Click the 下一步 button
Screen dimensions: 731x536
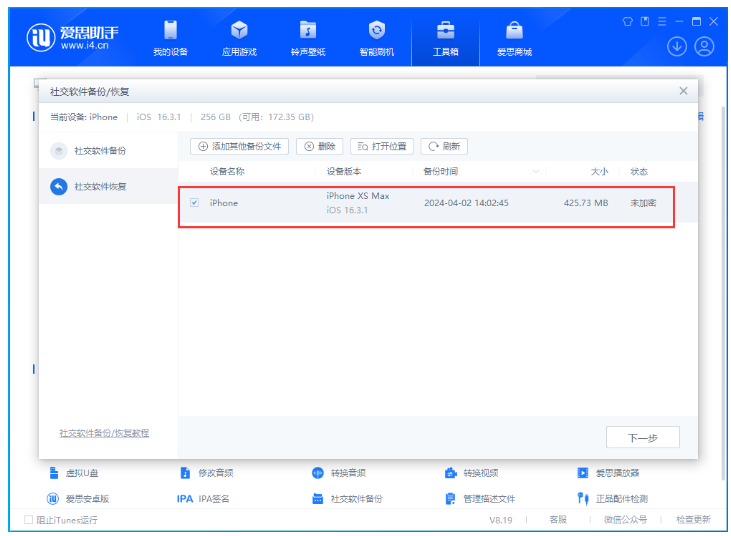(642, 438)
